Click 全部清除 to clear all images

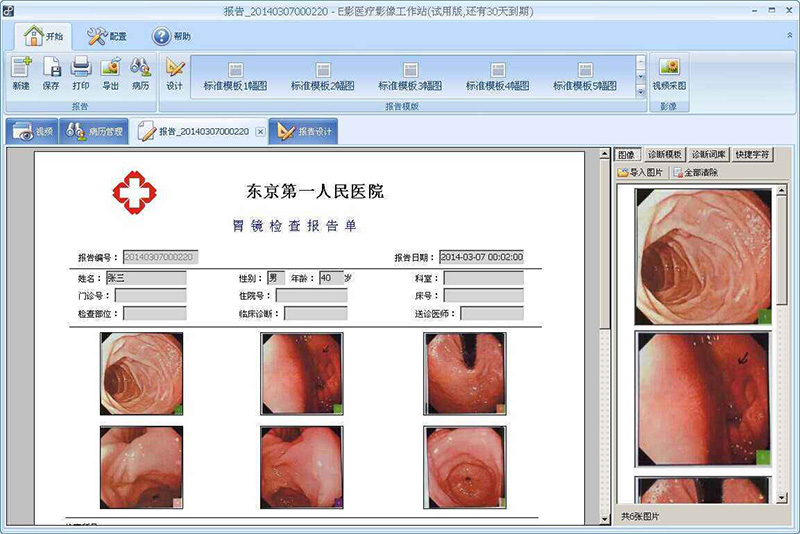pyautogui.click(x=695, y=173)
